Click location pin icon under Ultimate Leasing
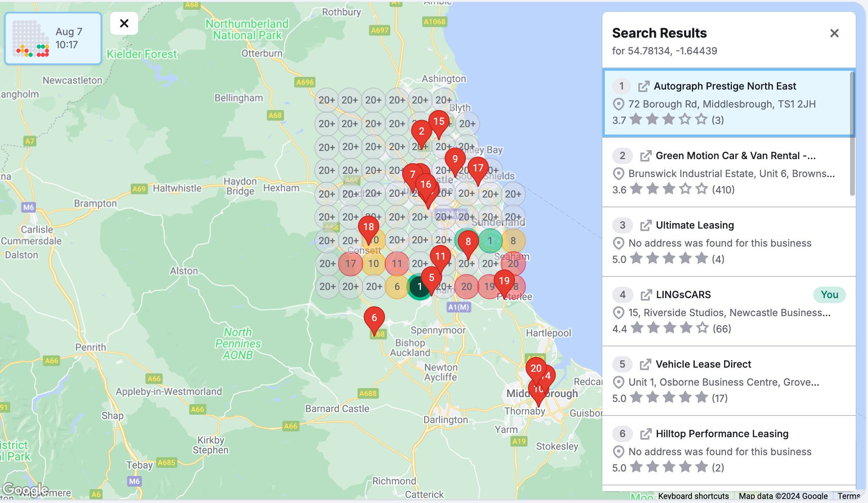 (619, 243)
